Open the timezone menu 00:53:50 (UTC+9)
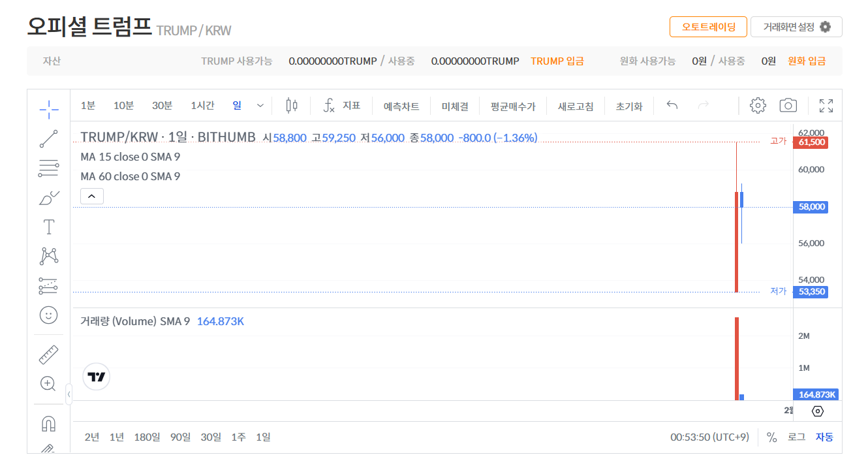Screen dimensions: 868x474 point(709,437)
